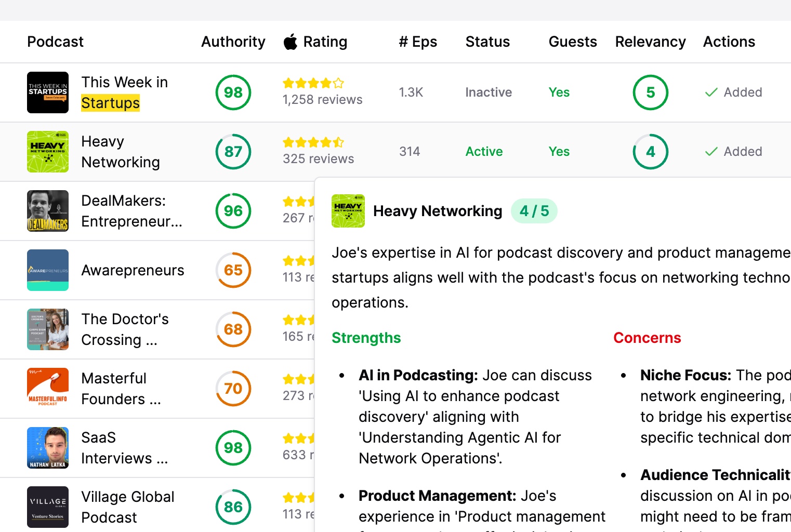Open SaaS Interviews podcast artwork
The width and height of the screenshot is (791, 532).
(48, 448)
